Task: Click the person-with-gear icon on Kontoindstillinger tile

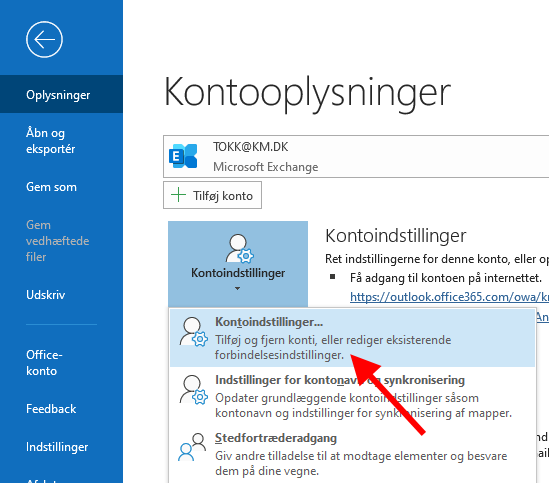Action: coord(239,248)
